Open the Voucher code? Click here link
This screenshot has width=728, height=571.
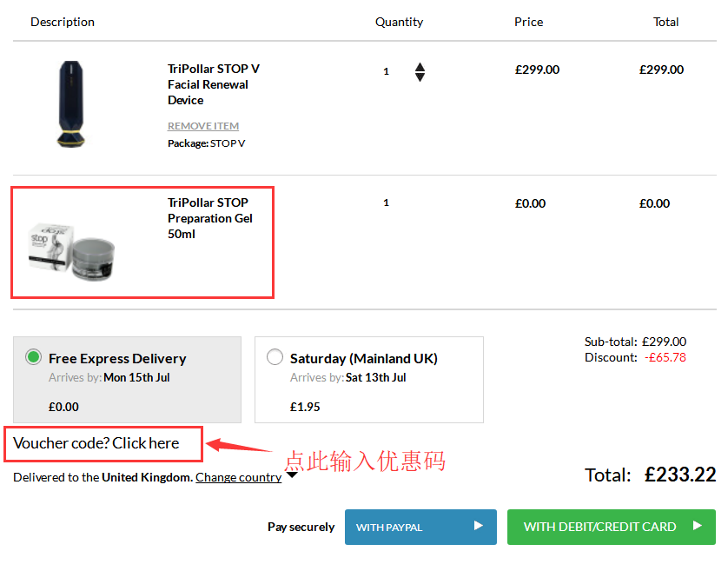pos(96,443)
